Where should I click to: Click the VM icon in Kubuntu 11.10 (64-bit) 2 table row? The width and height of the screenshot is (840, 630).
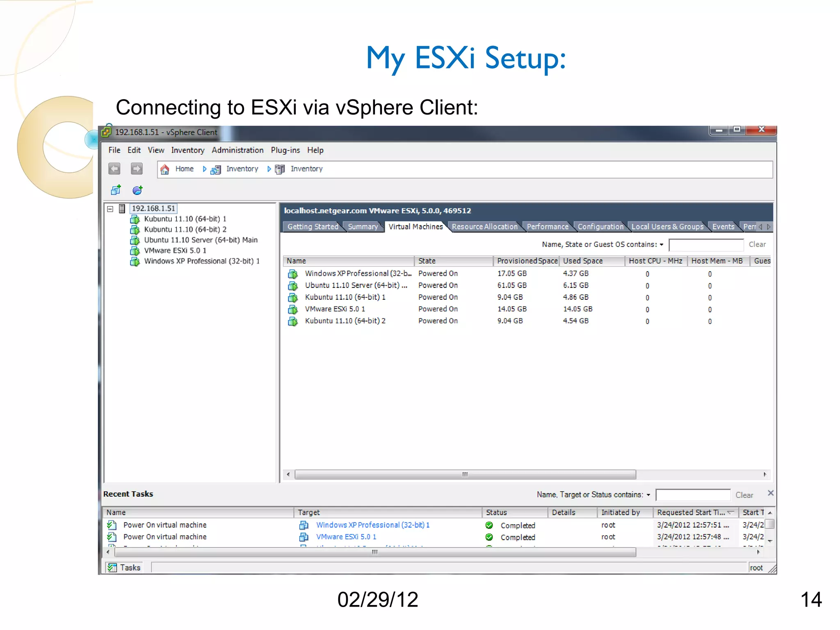click(293, 322)
